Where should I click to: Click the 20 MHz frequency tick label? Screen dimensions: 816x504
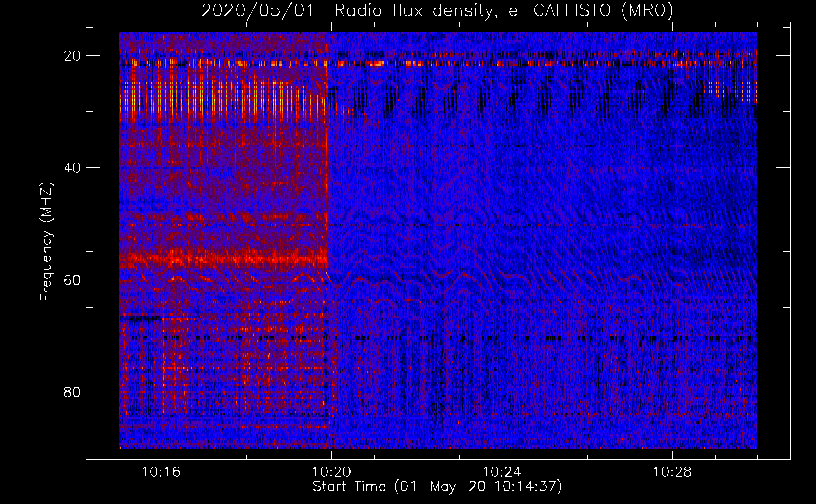[x=73, y=56]
